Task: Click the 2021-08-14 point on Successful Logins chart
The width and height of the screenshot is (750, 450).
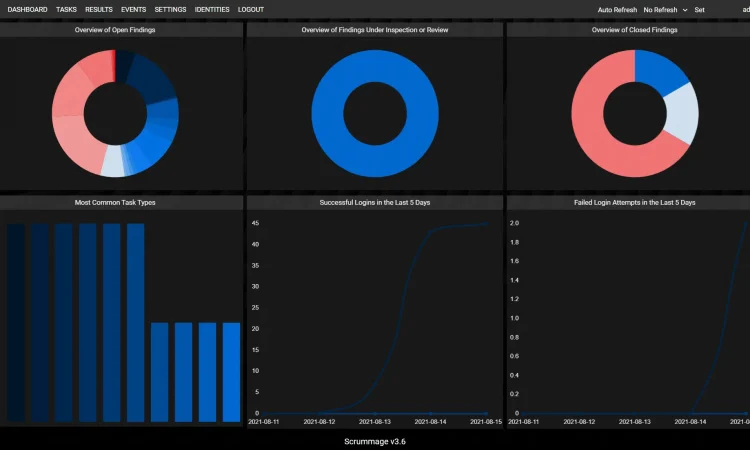Action: click(x=430, y=231)
